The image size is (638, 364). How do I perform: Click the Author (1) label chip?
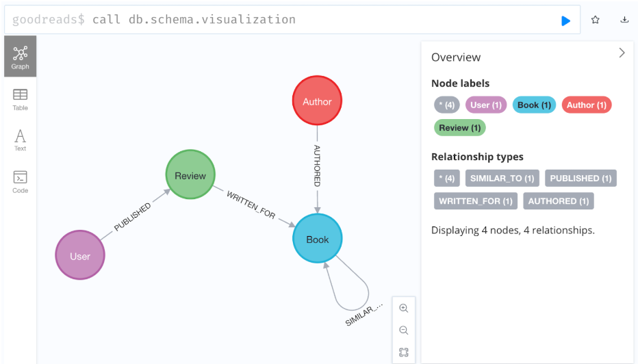(x=586, y=105)
